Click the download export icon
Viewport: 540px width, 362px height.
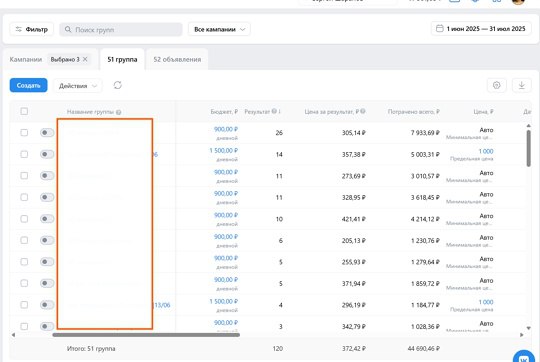tap(522, 85)
